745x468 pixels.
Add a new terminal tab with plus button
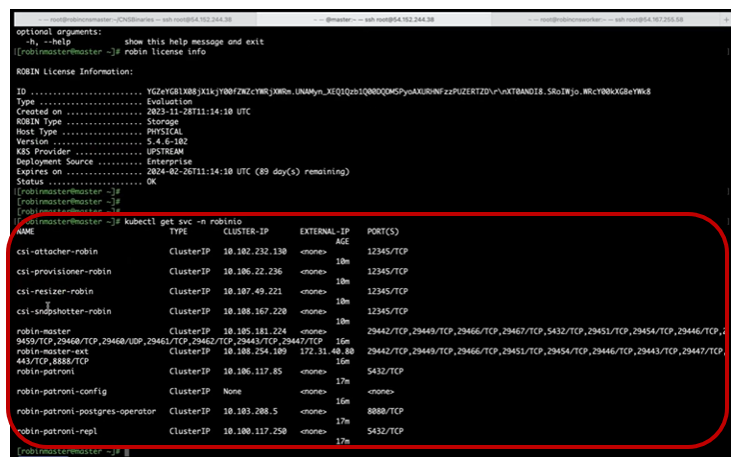(726, 19)
